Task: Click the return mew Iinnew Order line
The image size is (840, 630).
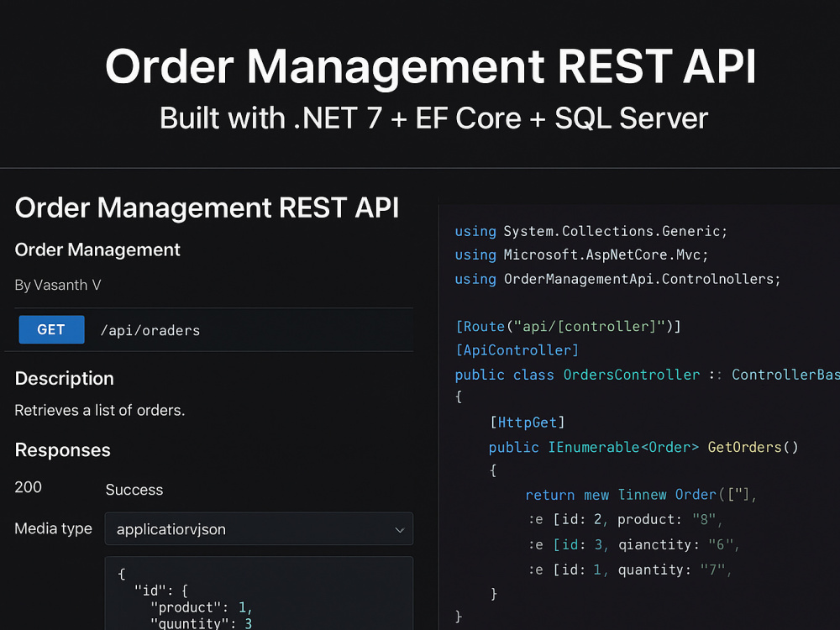Action: click(x=641, y=495)
